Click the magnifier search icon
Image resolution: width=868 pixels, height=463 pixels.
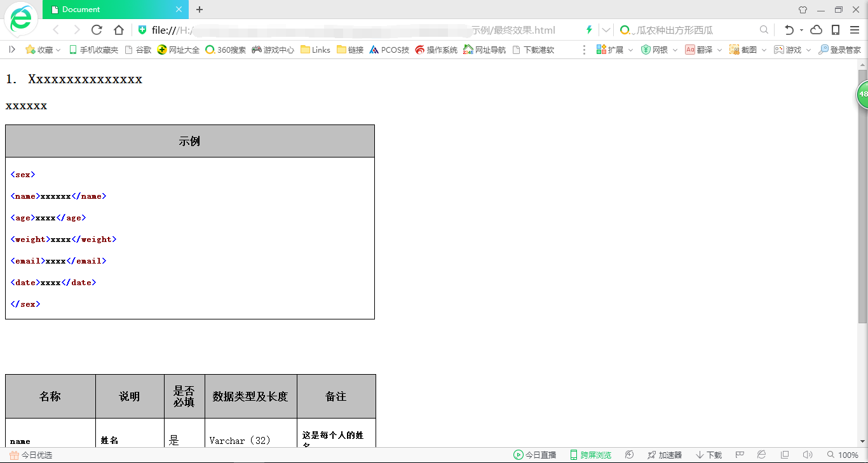(764, 30)
